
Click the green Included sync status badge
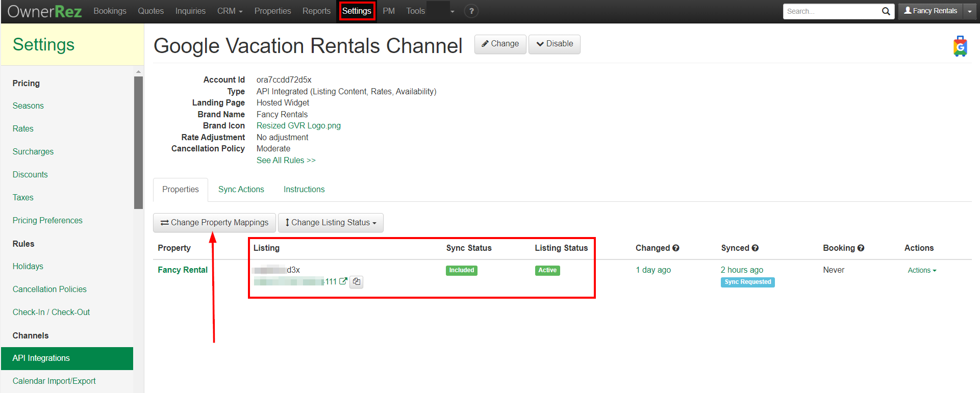(462, 271)
